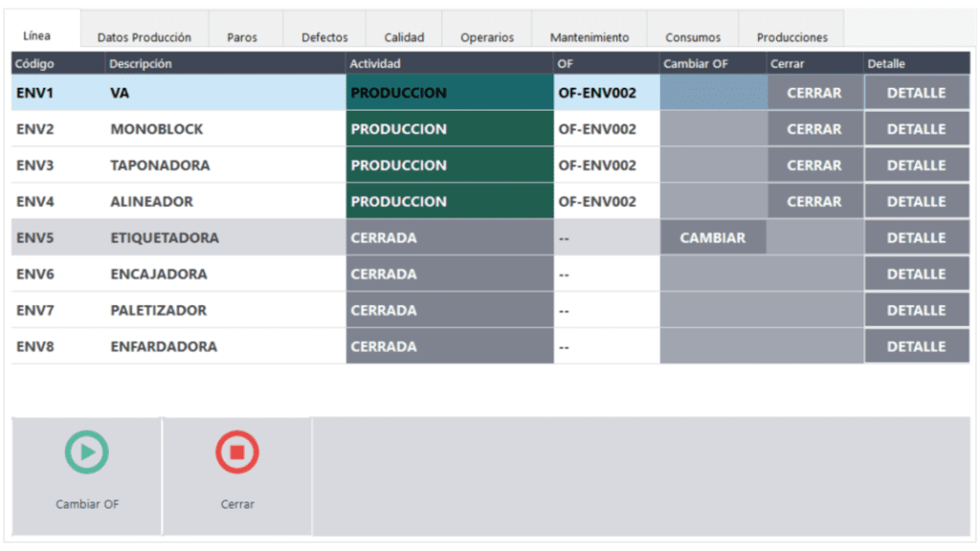Select the Calidad tab
980x551 pixels.
[404, 30]
